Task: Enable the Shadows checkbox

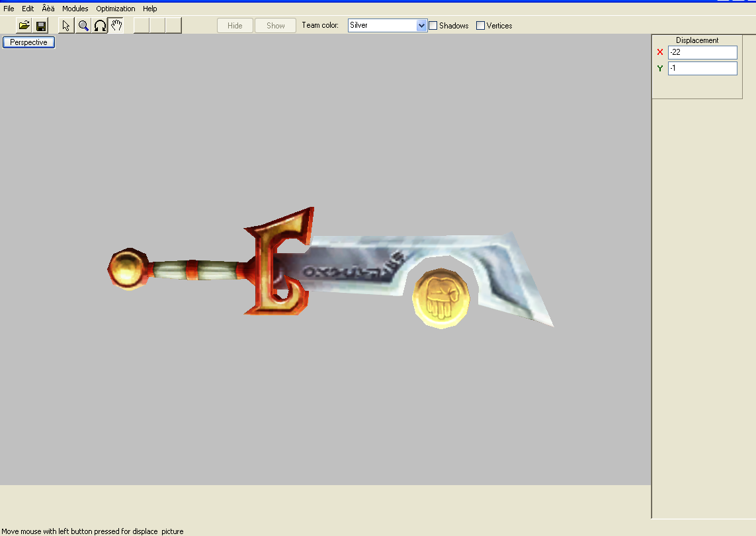Action: point(433,26)
